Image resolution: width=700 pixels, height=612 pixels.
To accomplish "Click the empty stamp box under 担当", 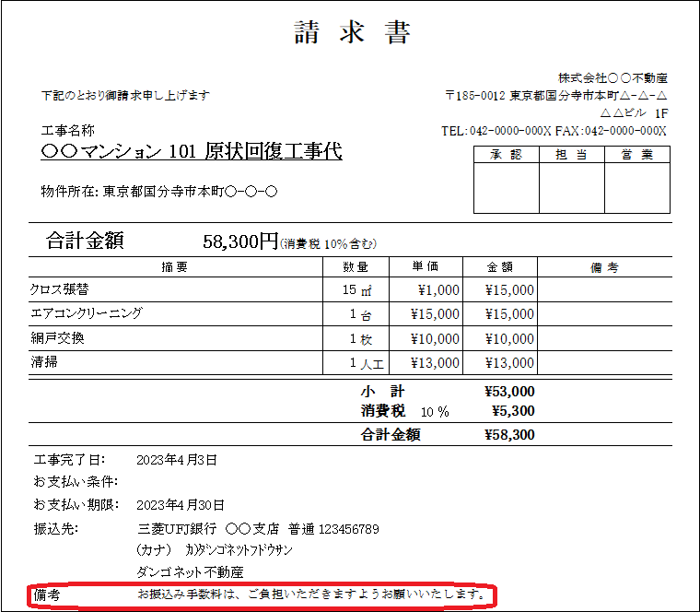I will (x=571, y=189).
